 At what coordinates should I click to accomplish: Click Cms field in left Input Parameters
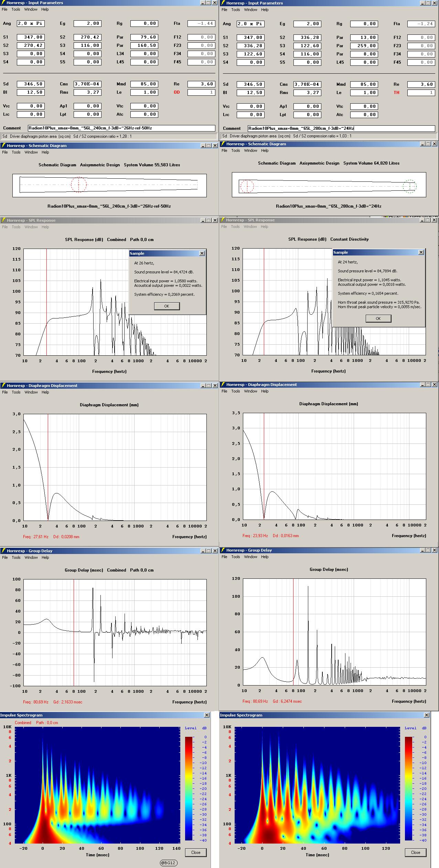(87, 84)
